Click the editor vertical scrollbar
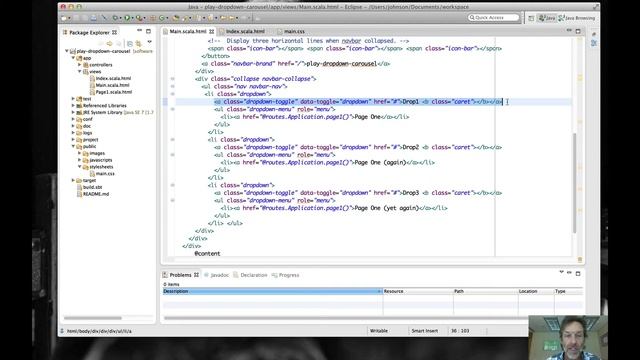Image resolution: width=640 pixels, height=360 pixels. click(x=574, y=183)
